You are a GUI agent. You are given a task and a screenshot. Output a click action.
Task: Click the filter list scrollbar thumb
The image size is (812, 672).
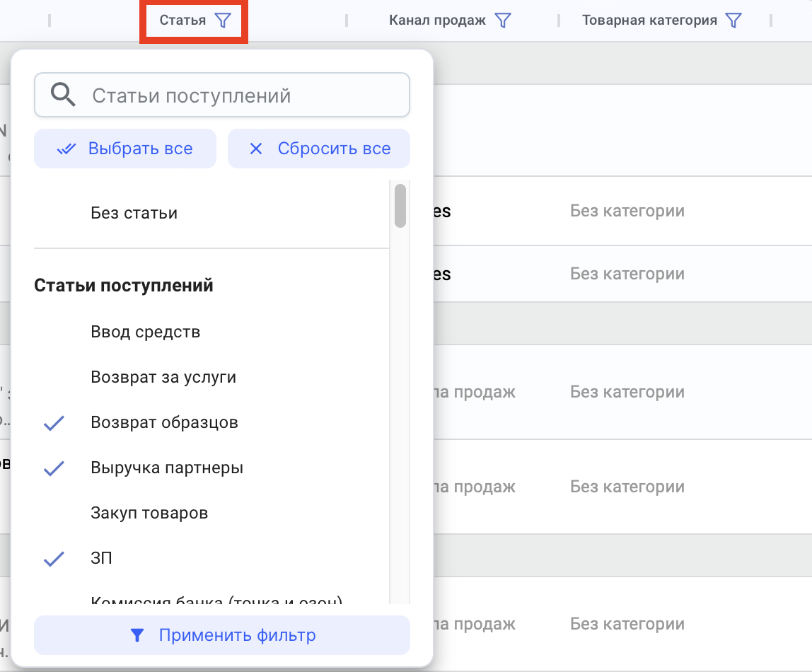(x=400, y=206)
